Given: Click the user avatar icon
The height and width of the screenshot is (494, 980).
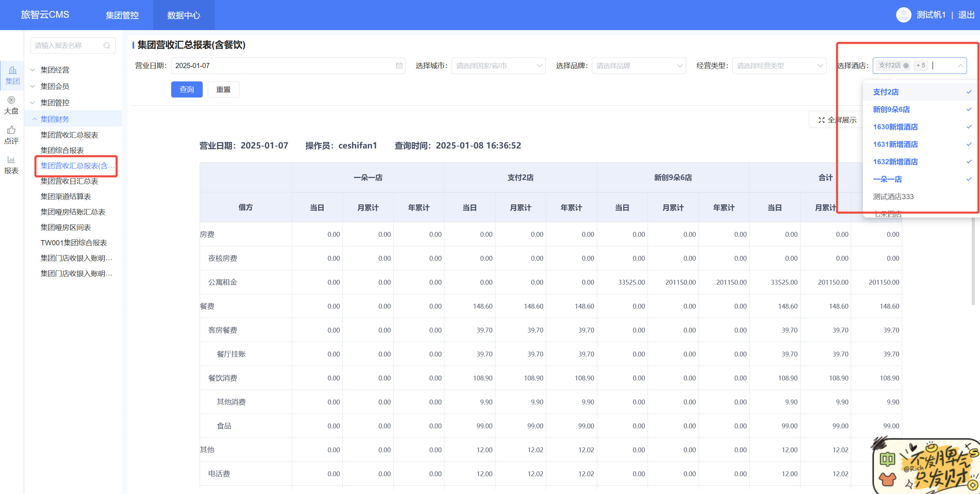Looking at the screenshot, I should pyautogui.click(x=904, y=15).
